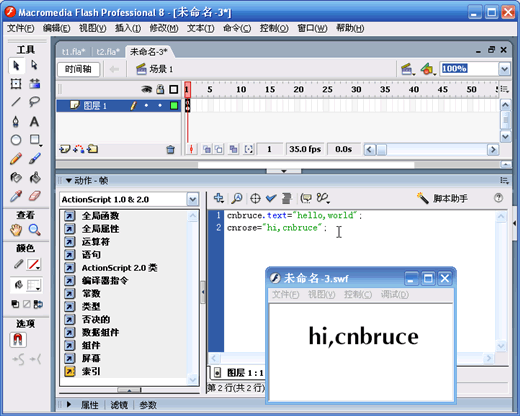Add a motion guide layer
Viewport: 520px width, 416px height.
point(79,149)
